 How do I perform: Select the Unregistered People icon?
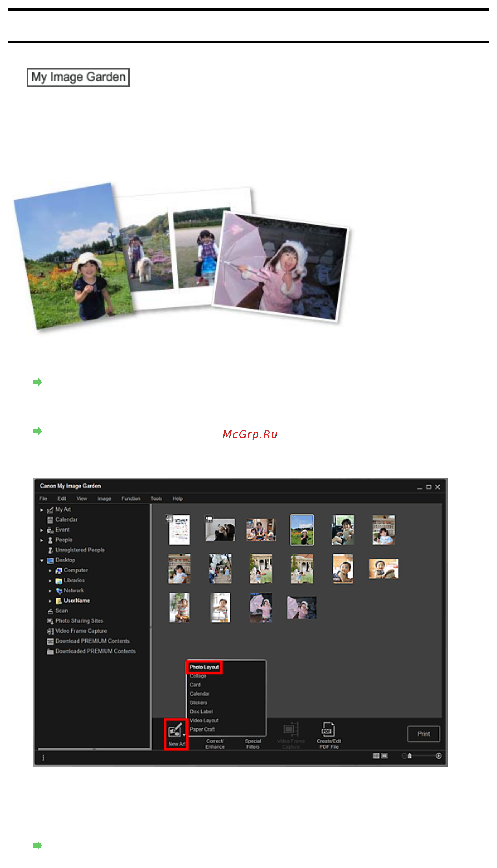[x=50, y=551]
